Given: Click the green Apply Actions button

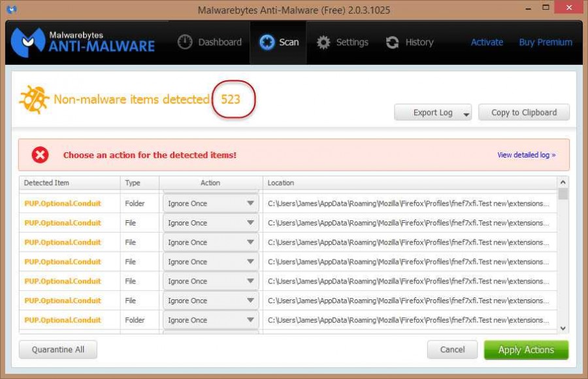Looking at the screenshot, I should click(526, 350).
